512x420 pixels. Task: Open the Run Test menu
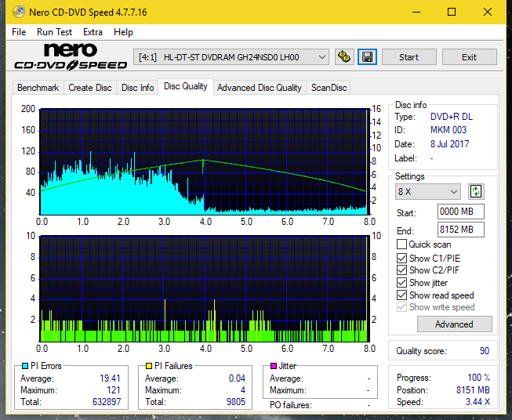coord(55,32)
